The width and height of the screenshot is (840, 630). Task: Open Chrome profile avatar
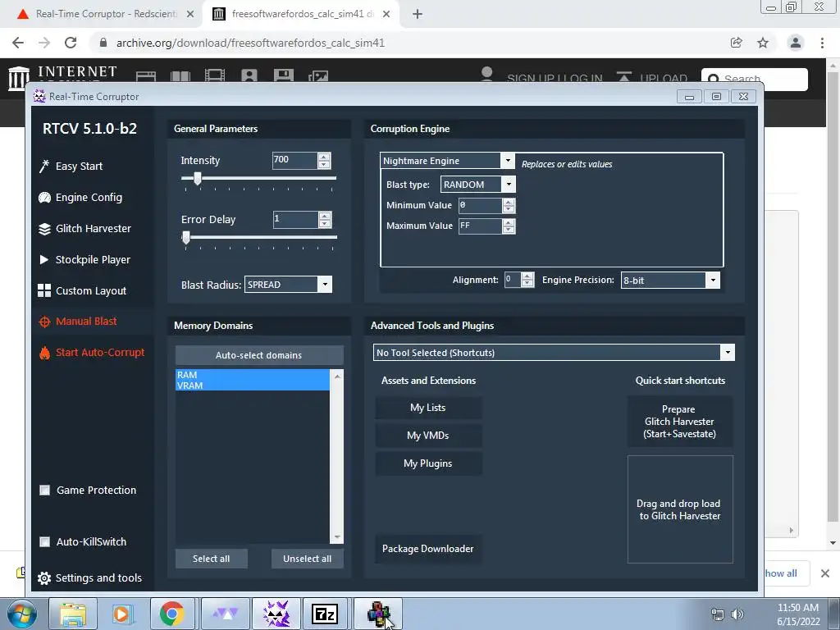point(796,43)
